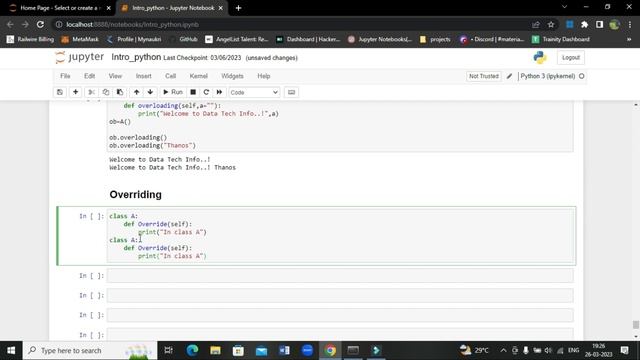
Task: Toggle the browser side panel
Action: (599, 24)
